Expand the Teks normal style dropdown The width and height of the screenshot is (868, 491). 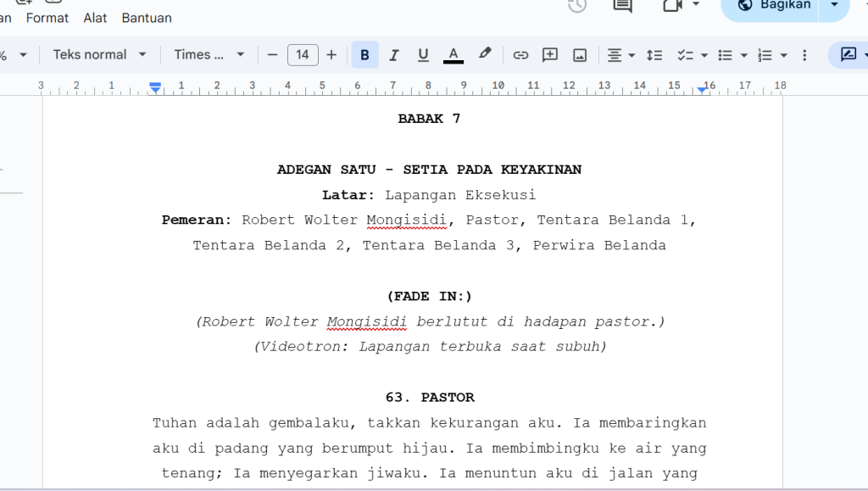[99, 55]
